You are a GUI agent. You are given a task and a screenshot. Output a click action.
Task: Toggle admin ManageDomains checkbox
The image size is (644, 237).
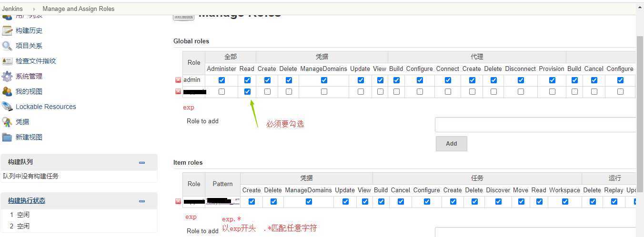[x=324, y=80]
